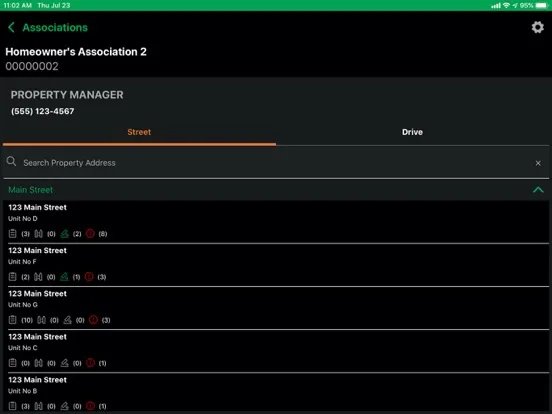Viewport: 552px width, 414px height.
Task: Tap green stamp icon for Unit No D
Action: coord(64,233)
